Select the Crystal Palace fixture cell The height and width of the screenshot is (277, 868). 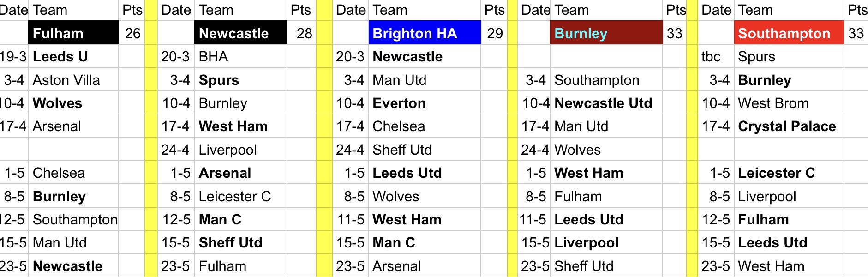click(789, 126)
